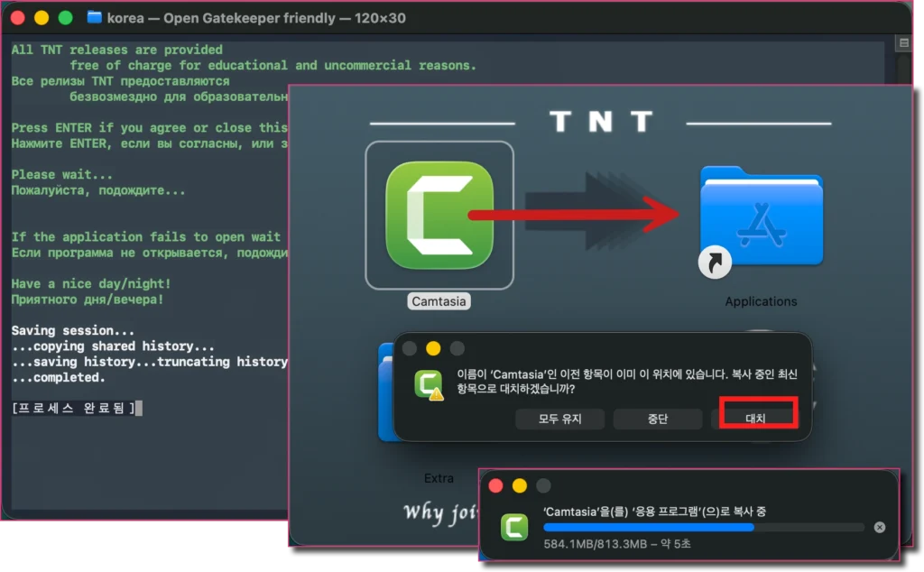Click the 모두 유지 (Keep Both) button
Screen dimensions: 924x572
point(559,419)
